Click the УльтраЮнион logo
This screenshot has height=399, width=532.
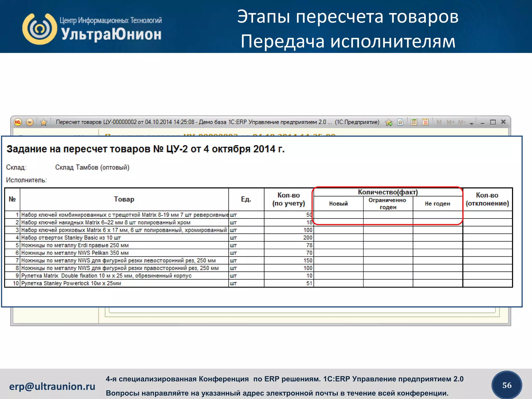[x=92, y=29]
